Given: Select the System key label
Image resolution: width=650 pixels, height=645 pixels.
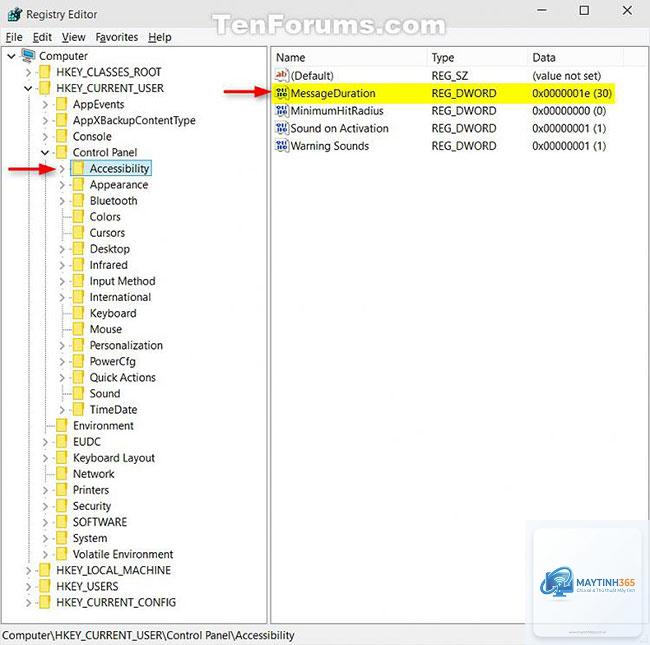Looking at the screenshot, I should [x=90, y=538].
